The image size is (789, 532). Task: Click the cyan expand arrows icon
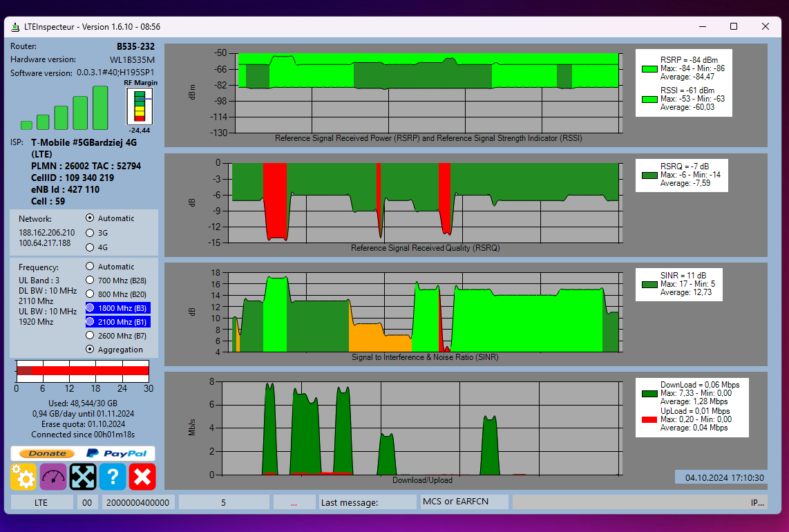click(83, 477)
